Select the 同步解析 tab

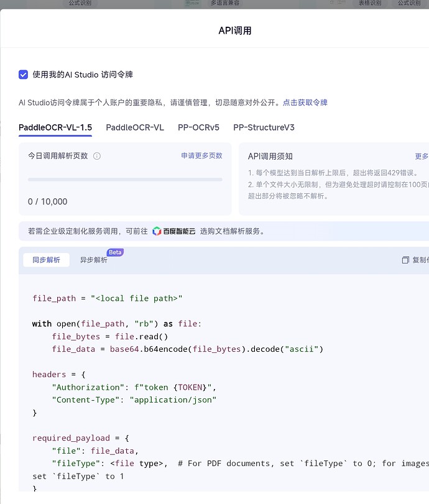click(x=46, y=260)
